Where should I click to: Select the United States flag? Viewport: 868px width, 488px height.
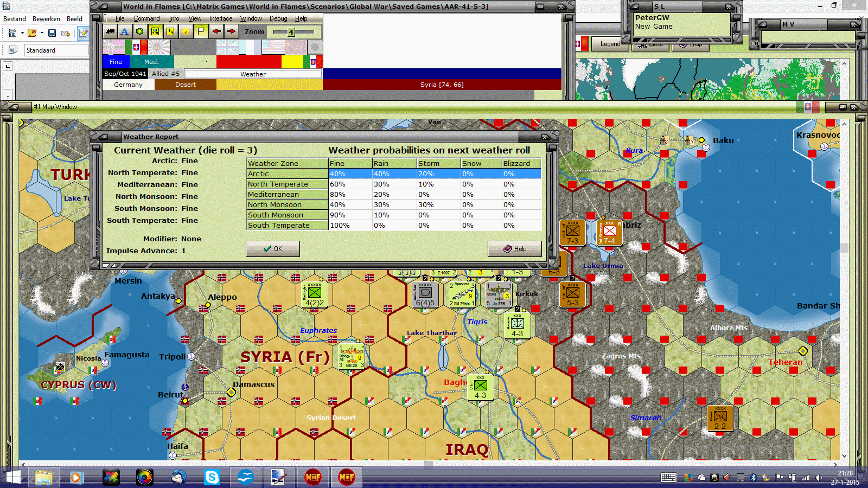click(273, 47)
